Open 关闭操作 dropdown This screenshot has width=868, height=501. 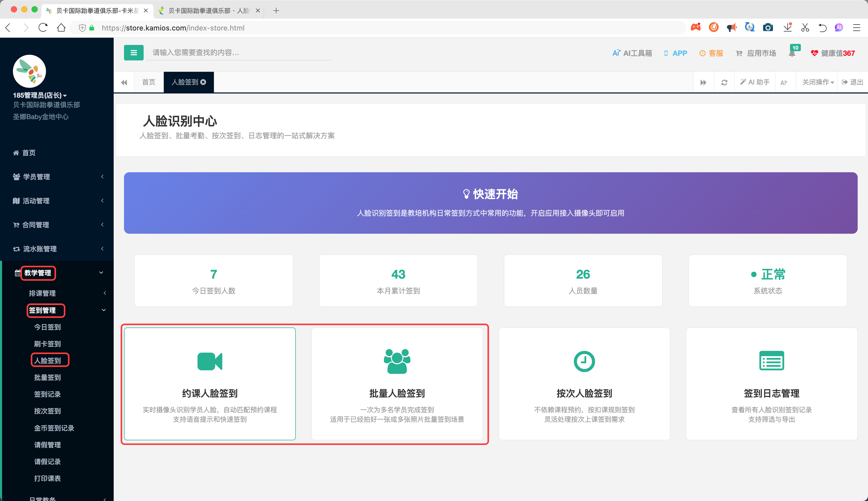point(818,82)
